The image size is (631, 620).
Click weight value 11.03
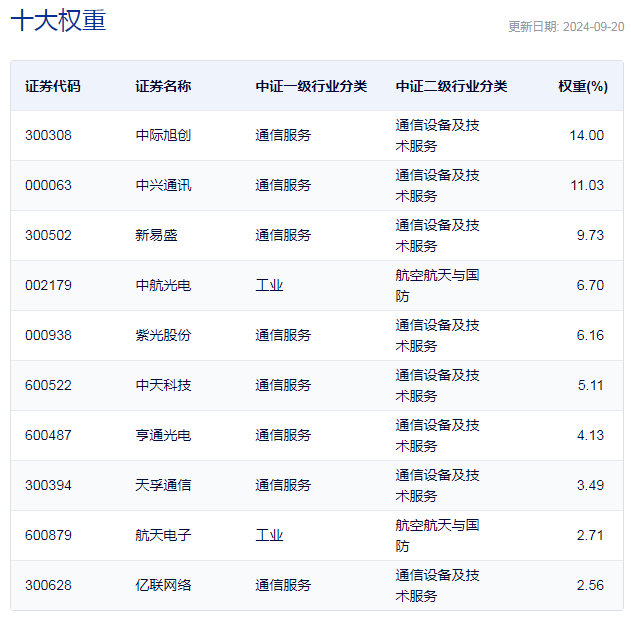point(587,185)
